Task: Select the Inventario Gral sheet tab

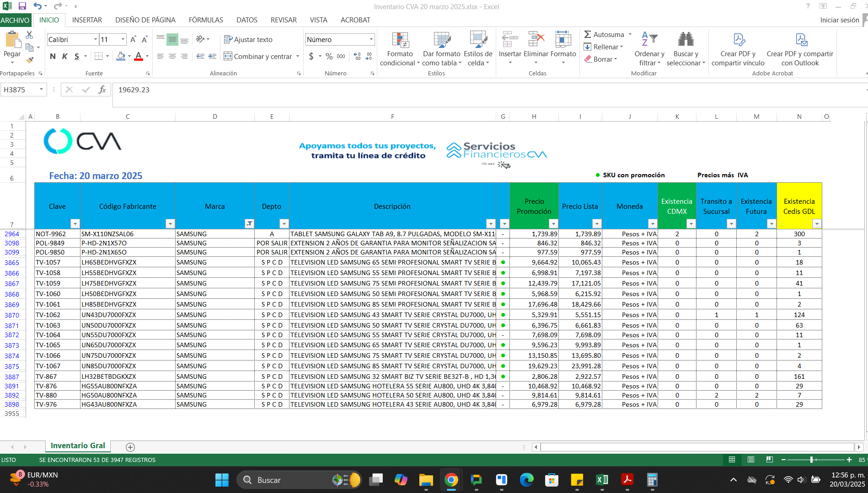Action: pyautogui.click(x=78, y=445)
